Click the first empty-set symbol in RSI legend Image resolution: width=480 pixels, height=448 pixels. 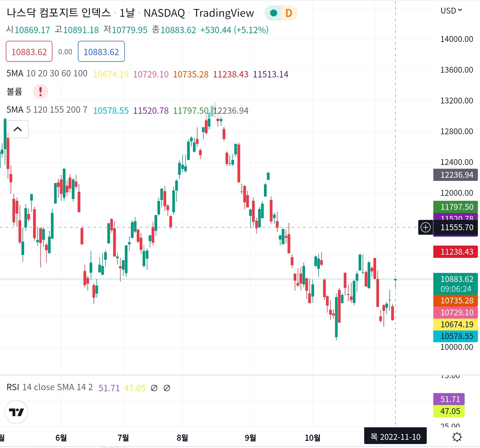coord(154,388)
